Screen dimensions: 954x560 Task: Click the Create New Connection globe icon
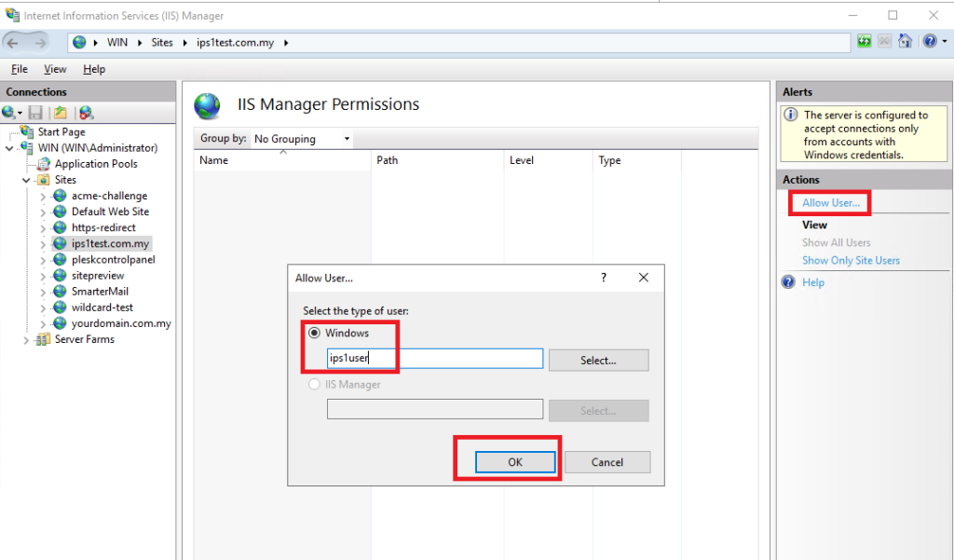point(7,112)
